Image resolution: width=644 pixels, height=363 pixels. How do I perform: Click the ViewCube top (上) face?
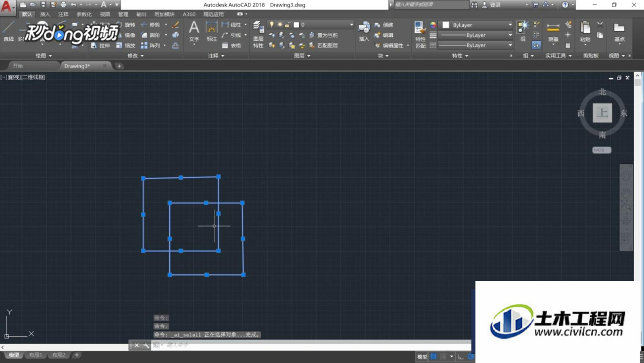click(602, 113)
